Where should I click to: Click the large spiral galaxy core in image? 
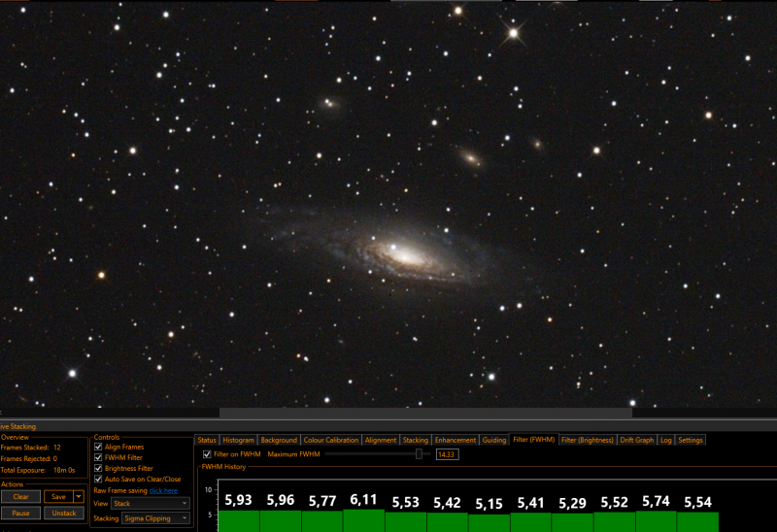click(404, 255)
